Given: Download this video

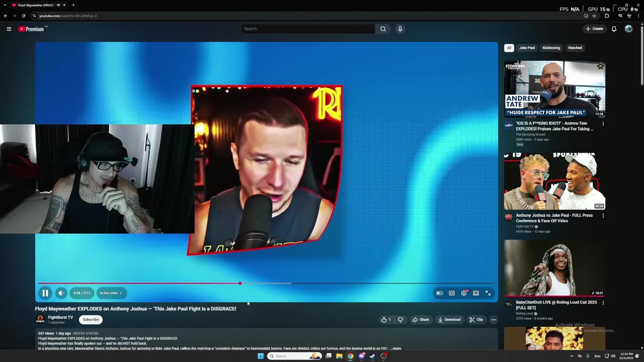Looking at the screenshot, I should pos(449,320).
